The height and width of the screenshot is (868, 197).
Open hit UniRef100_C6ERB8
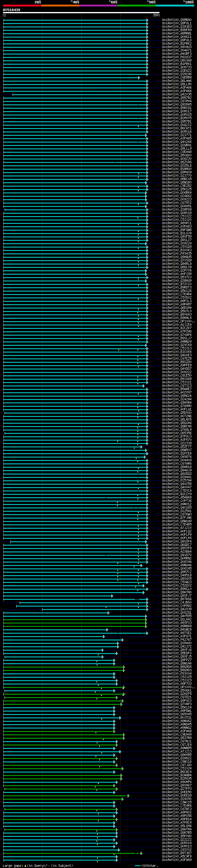click(x=177, y=78)
